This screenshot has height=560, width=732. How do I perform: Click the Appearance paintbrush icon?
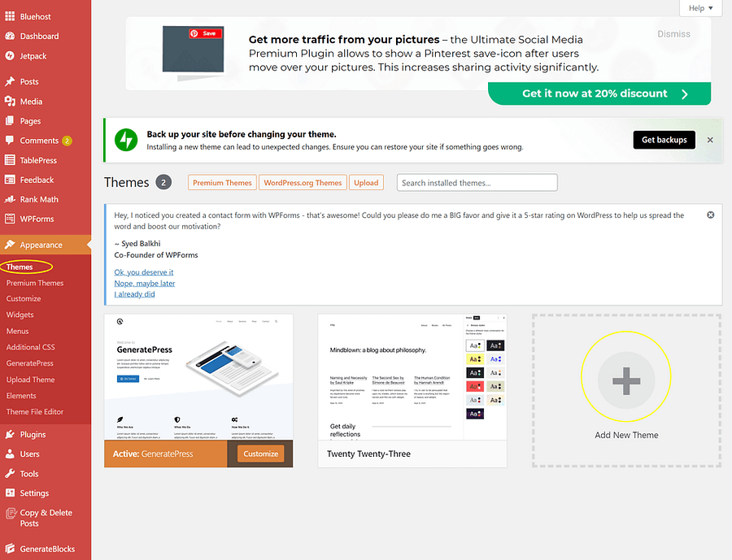pyautogui.click(x=10, y=245)
